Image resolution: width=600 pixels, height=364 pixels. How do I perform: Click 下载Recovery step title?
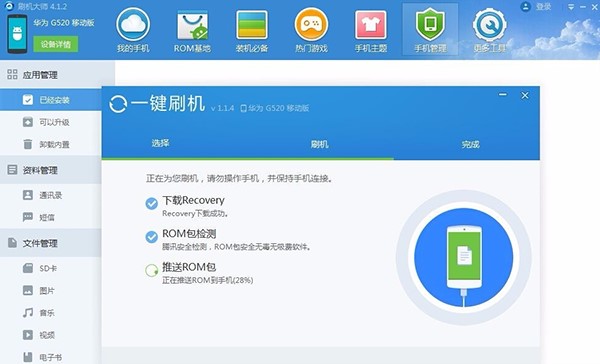193,200
